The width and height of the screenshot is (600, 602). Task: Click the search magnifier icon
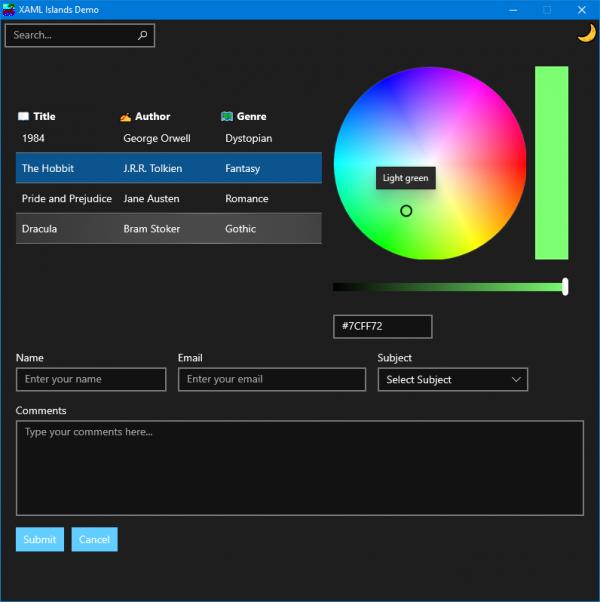coord(142,35)
